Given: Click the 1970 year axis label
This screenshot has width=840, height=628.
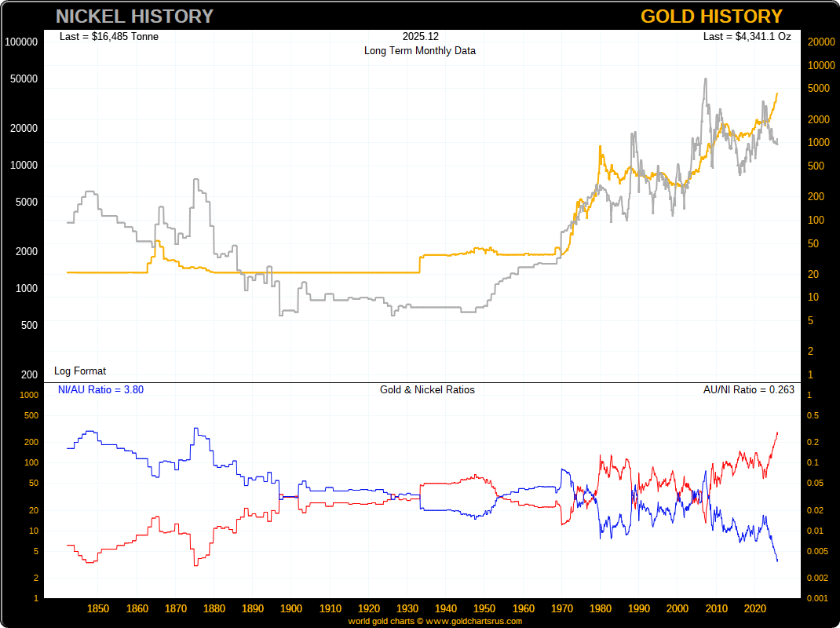Looking at the screenshot, I should click(x=562, y=608).
